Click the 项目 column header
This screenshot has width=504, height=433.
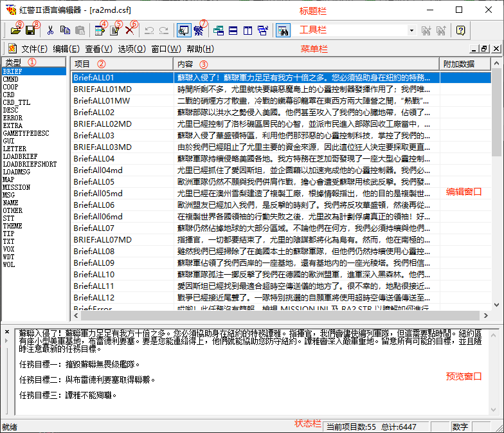pos(122,64)
